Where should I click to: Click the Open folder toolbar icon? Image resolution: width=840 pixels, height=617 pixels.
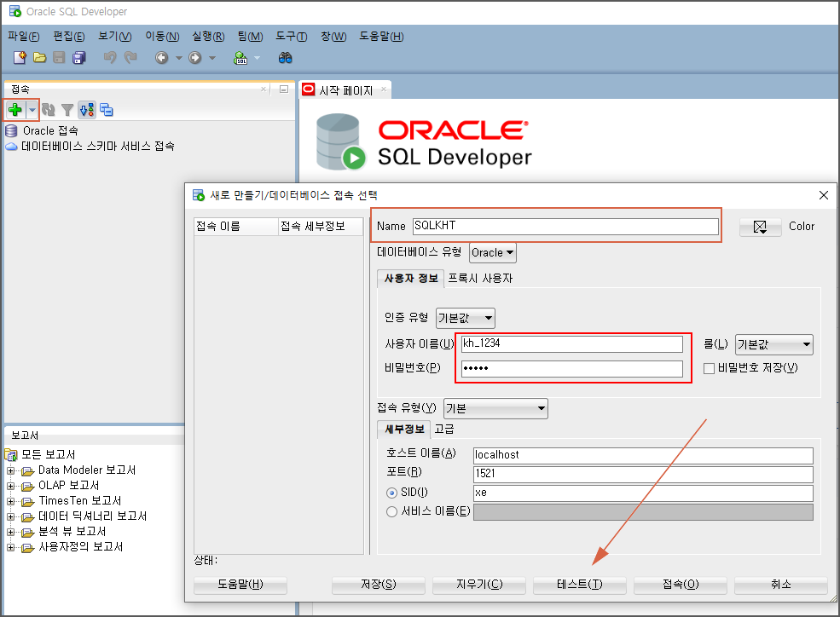[39, 57]
